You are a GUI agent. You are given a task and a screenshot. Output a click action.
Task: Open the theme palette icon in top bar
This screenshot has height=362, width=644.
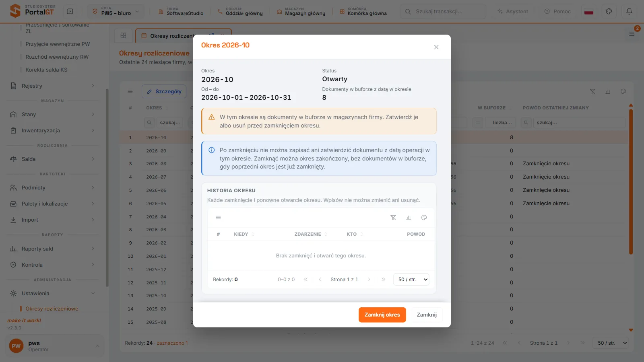click(x=609, y=11)
